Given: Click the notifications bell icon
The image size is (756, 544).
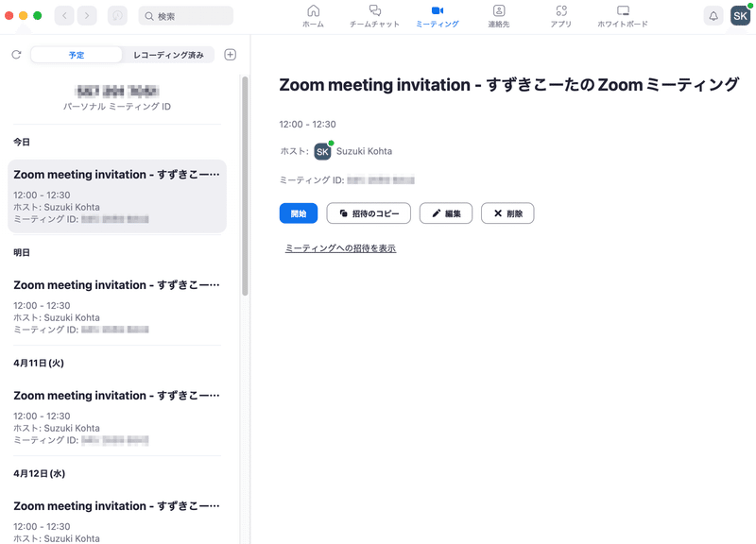Looking at the screenshot, I should 713,16.
